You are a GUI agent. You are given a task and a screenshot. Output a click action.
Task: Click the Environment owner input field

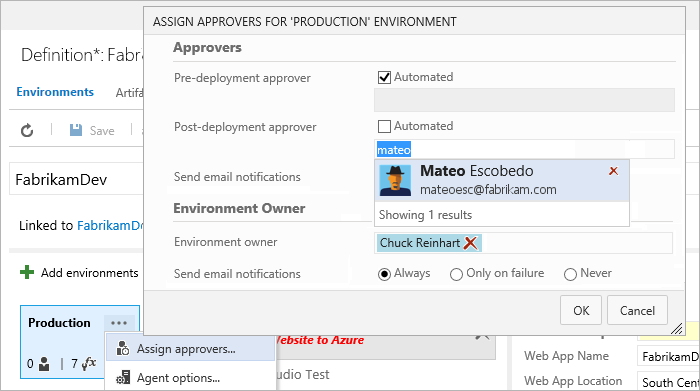[x=523, y=243]
